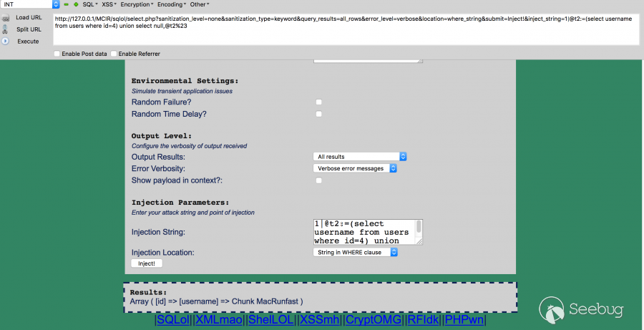Open the Injection Location dropdown

coord(355,252)
